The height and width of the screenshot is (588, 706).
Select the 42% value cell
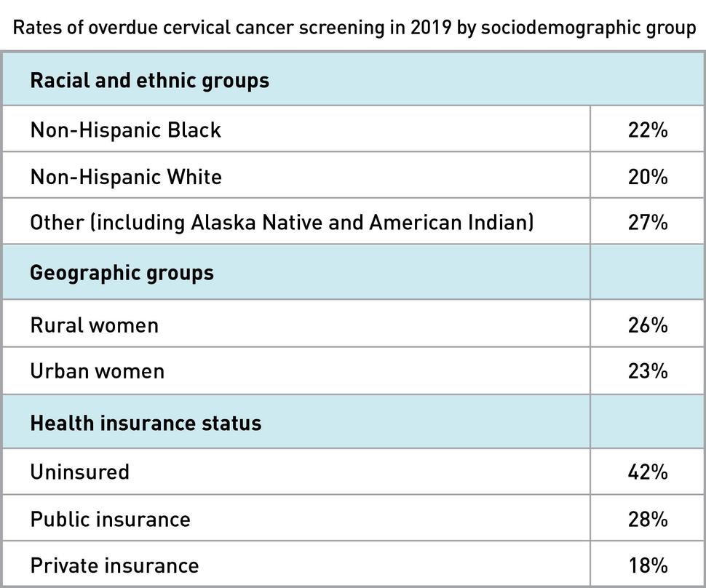(647, 472)
